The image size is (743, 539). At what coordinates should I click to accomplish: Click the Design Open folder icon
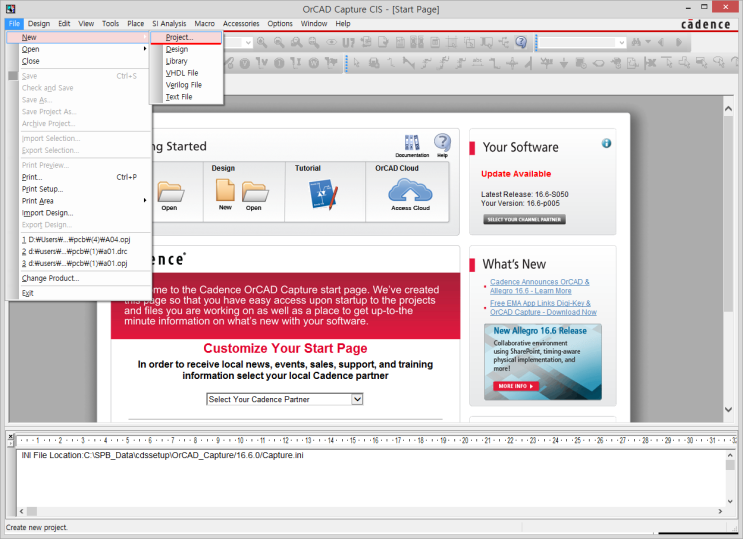pyautogui.click(x=255, y=196)
